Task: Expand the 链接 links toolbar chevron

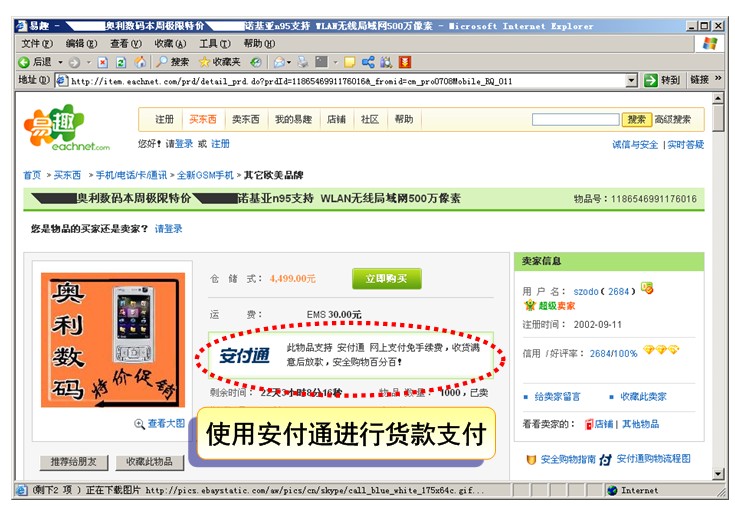Action: [718, 78]
